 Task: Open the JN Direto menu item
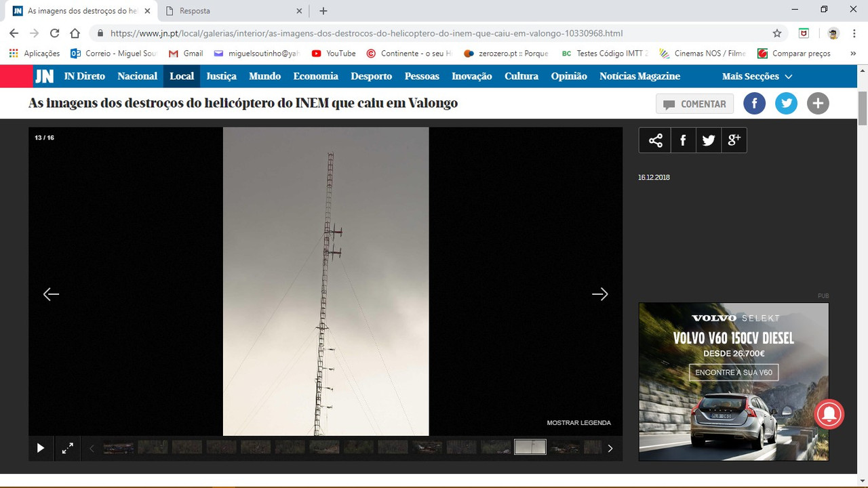[x=85, y=77]
